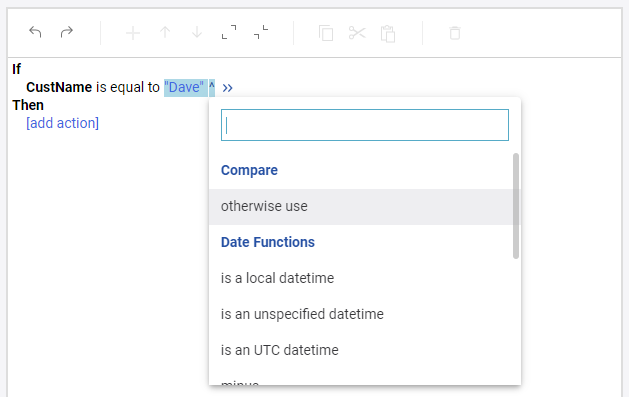Viewport: 629px width, 397px height.
Task: Click the [add action] link
Action: pyautogui.click(x=63, y=123)
